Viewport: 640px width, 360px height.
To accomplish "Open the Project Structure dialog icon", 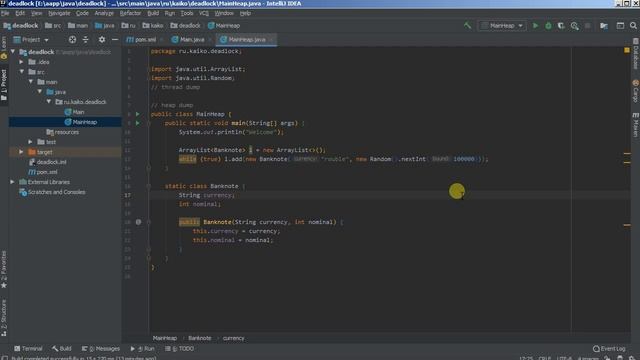I will [604, 26].
